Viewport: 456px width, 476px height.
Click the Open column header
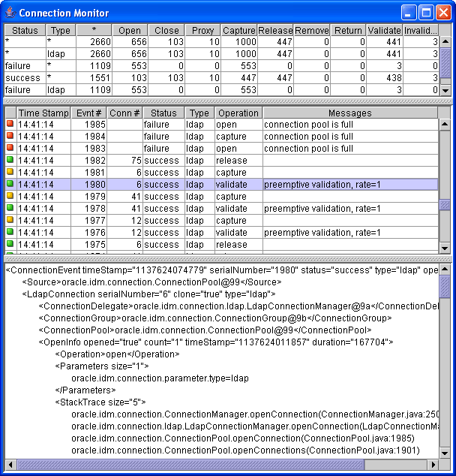[x=130, y=30]
